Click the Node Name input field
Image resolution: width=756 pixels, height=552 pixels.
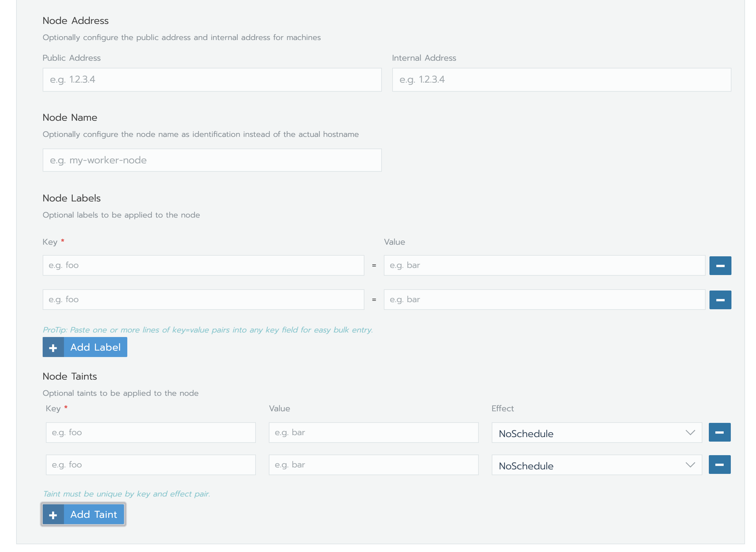212,160
